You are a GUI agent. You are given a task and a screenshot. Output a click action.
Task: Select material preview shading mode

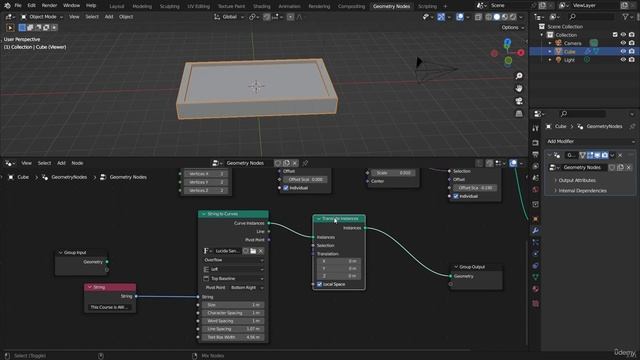coord(505,17)
